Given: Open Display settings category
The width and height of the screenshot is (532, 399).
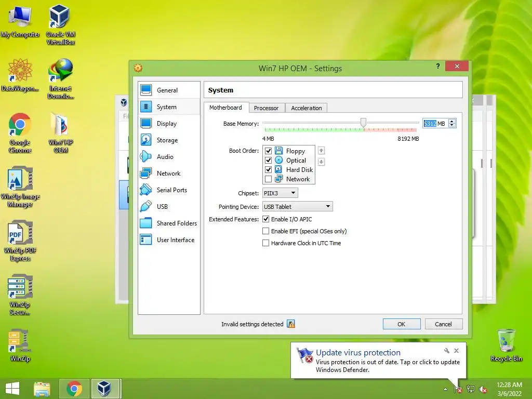Looking at the screenshot, I should (x=169, y=124).
